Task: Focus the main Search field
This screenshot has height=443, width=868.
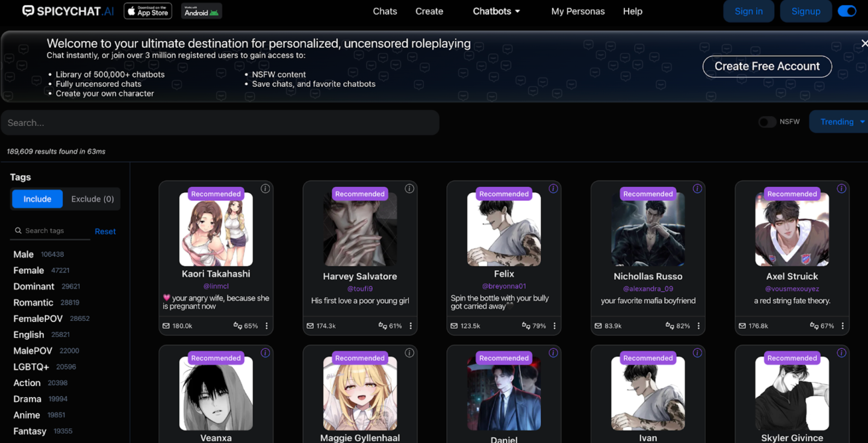Action: [220, 122]
